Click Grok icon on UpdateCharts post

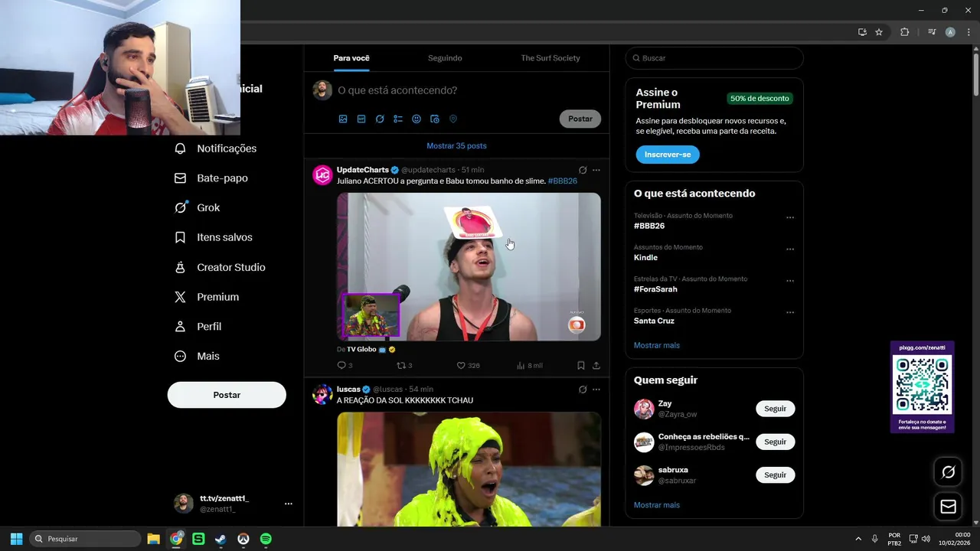[583, 170]
